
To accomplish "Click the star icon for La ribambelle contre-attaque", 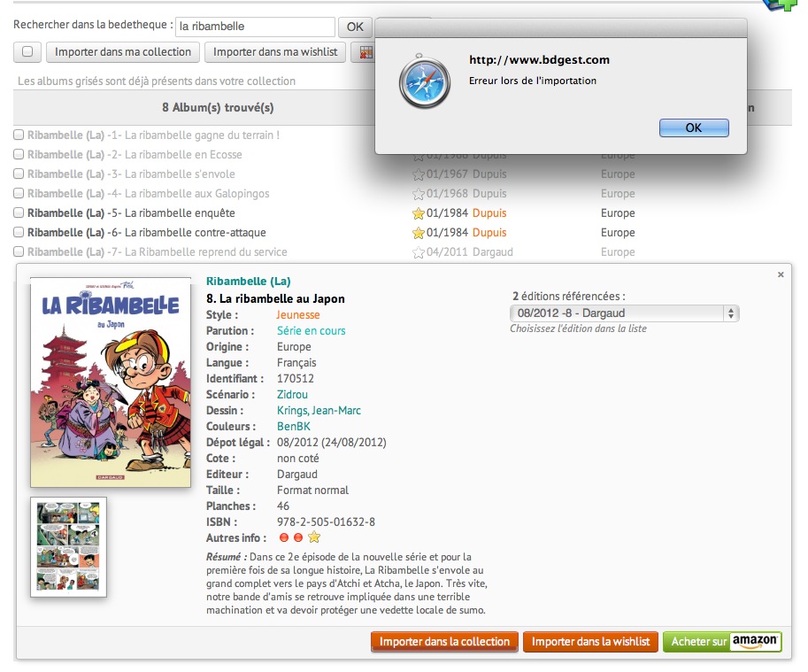I will point(419,233).
